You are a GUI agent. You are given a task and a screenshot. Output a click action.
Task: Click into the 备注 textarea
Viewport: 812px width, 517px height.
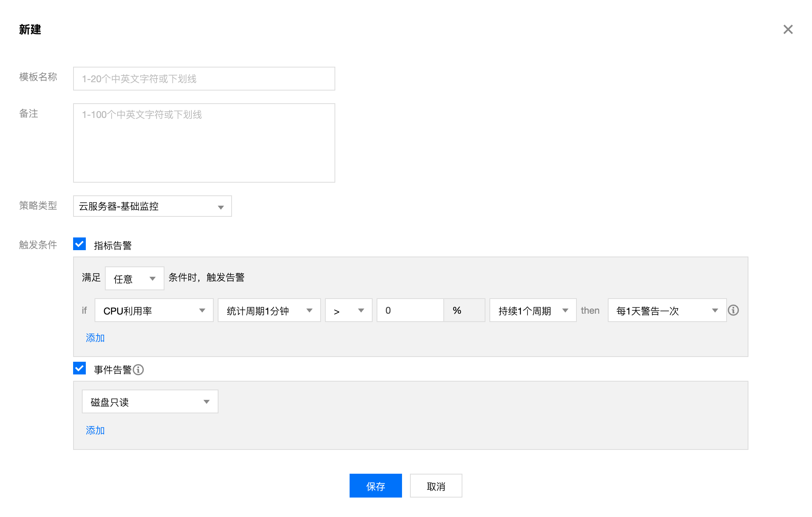tap(204, 143)
